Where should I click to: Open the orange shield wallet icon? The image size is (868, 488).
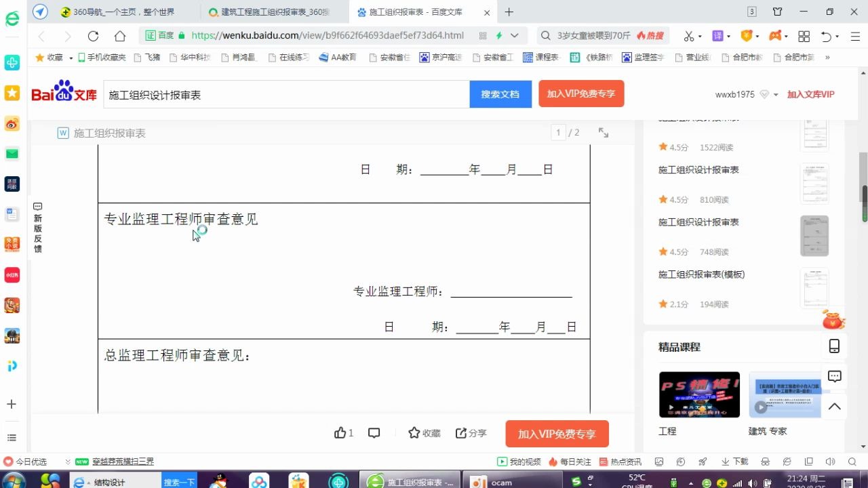747,36
